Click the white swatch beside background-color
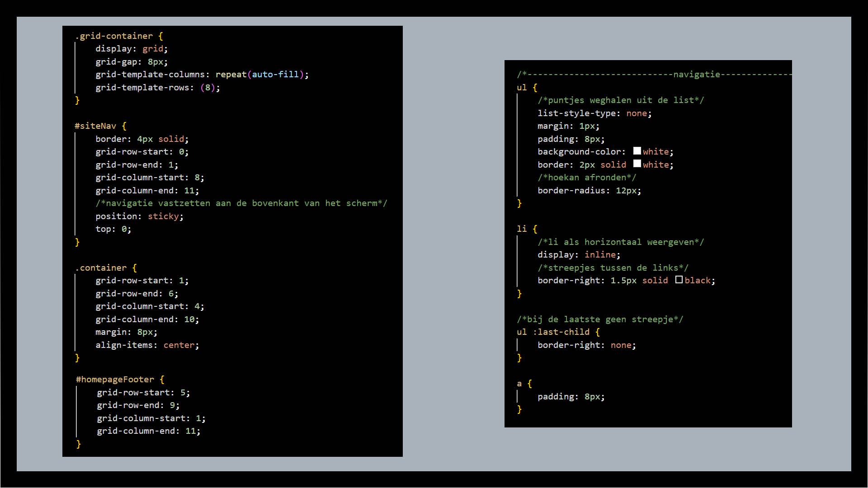The image size is (868, 488). 637,151
